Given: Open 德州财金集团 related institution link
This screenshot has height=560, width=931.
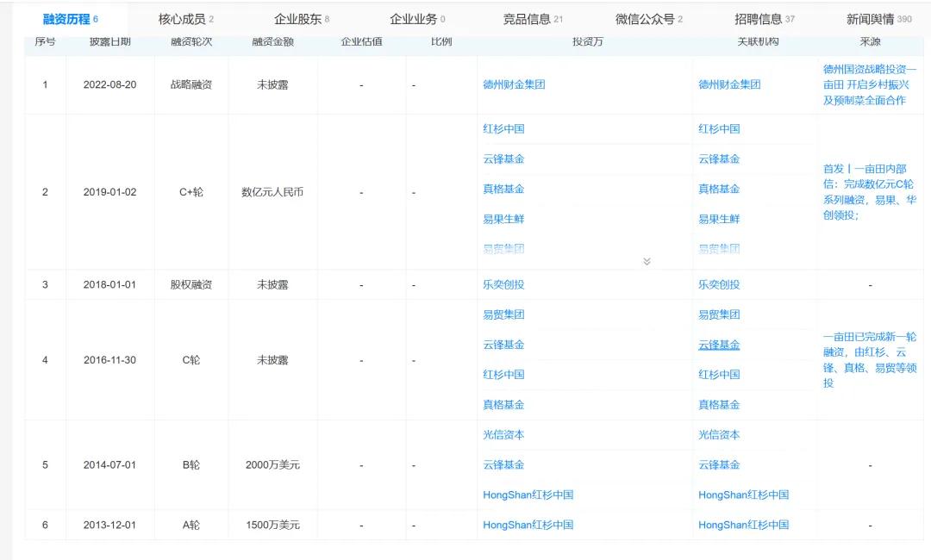Looking at the screenshot, I should tap(729, 84).
